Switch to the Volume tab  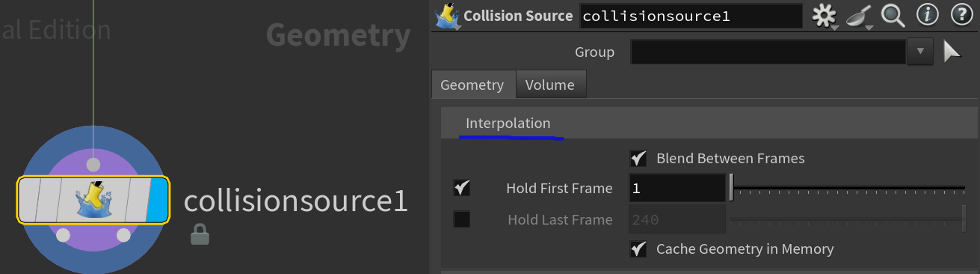tap(550, 85)
